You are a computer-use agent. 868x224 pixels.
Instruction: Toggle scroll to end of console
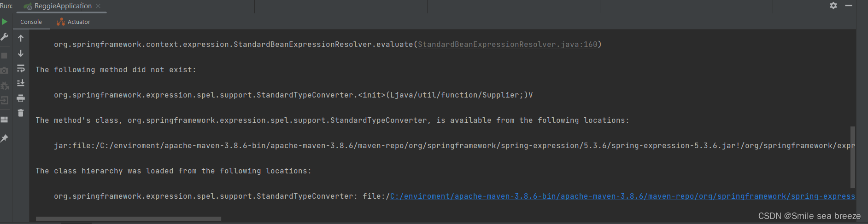21,83
